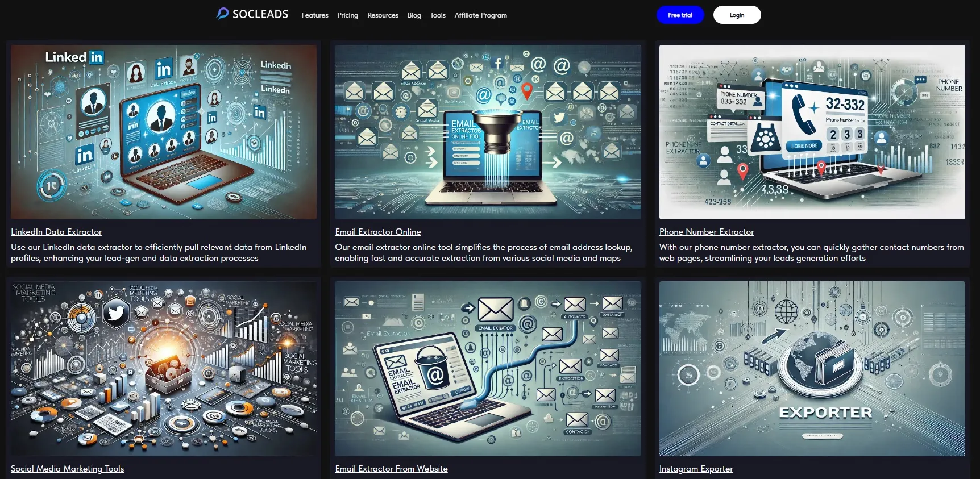Expand the Tools menu
980x479 pixels.
[x=438, y=15]
